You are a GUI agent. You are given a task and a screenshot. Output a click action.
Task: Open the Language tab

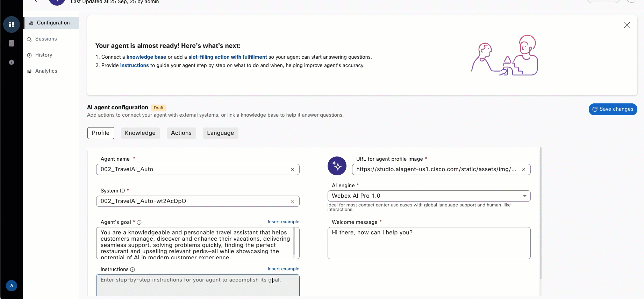pos(220,133)
